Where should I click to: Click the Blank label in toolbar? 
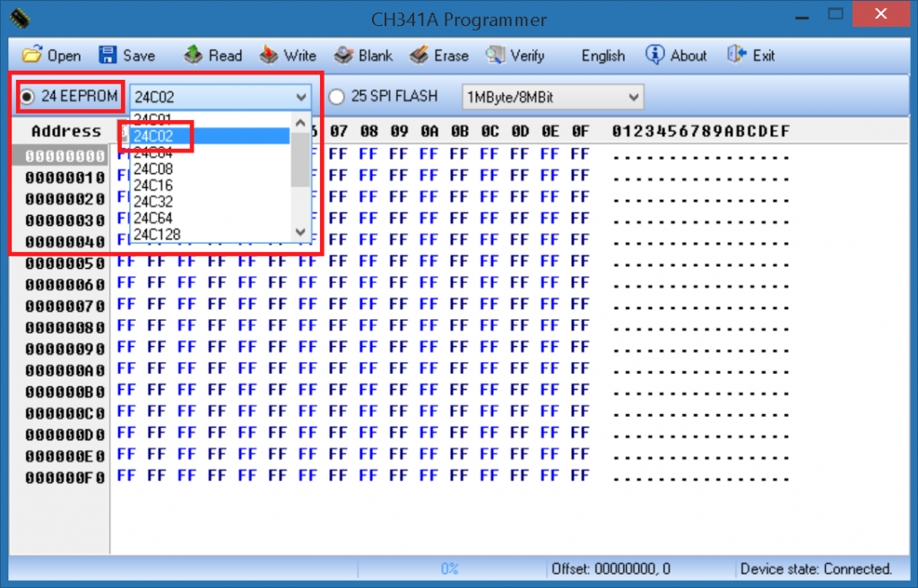pyautogui.click(x=376, y=56)
